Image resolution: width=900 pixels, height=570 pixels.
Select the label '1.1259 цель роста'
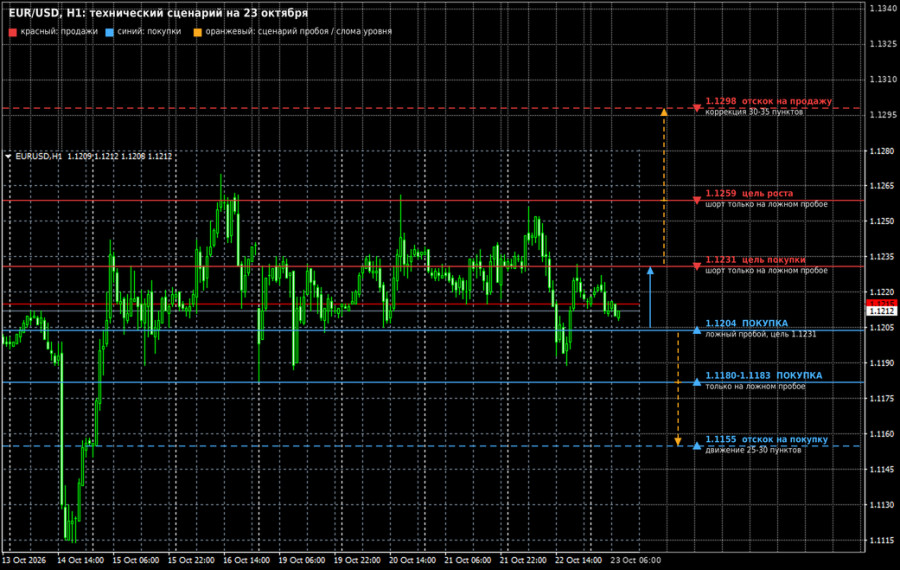click(749, 193)
